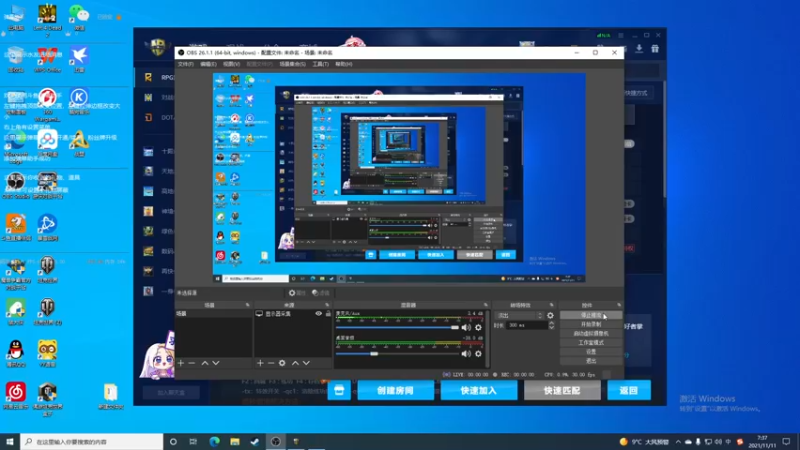800x450 pixels.
Task: Click Mic/Aux volume slider track
Action: tap(397, 328)
